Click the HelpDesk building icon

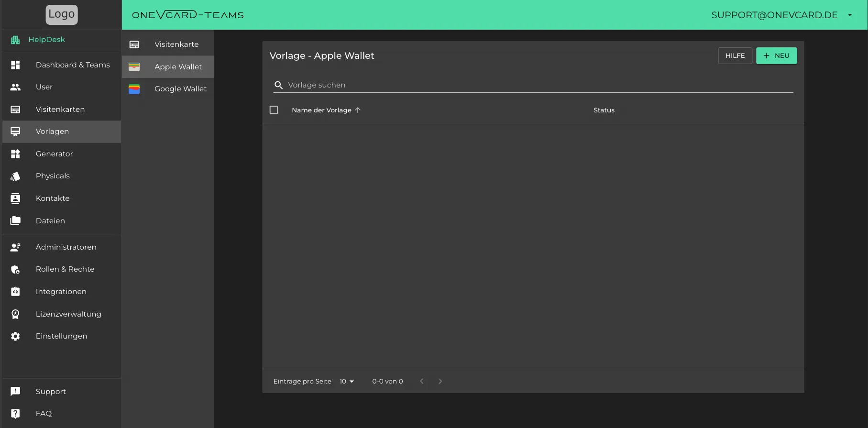[x=15, y=40]
